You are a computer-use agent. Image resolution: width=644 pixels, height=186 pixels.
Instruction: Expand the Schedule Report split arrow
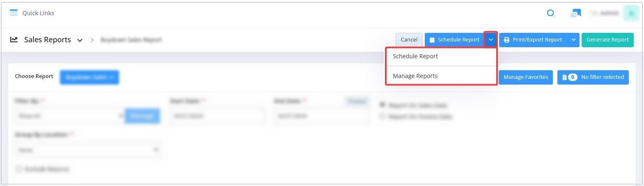coord(491,40)
